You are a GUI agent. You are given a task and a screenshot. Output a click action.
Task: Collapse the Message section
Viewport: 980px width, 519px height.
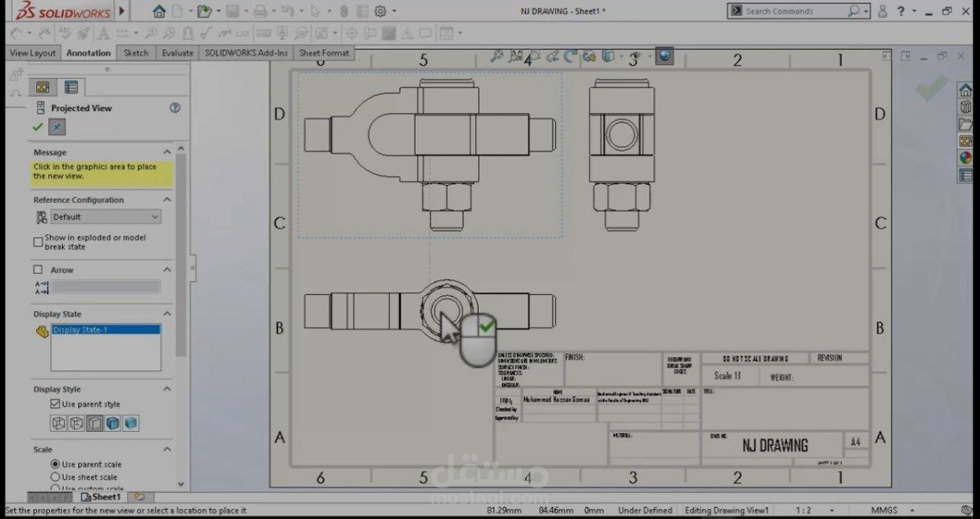(166, 152)
